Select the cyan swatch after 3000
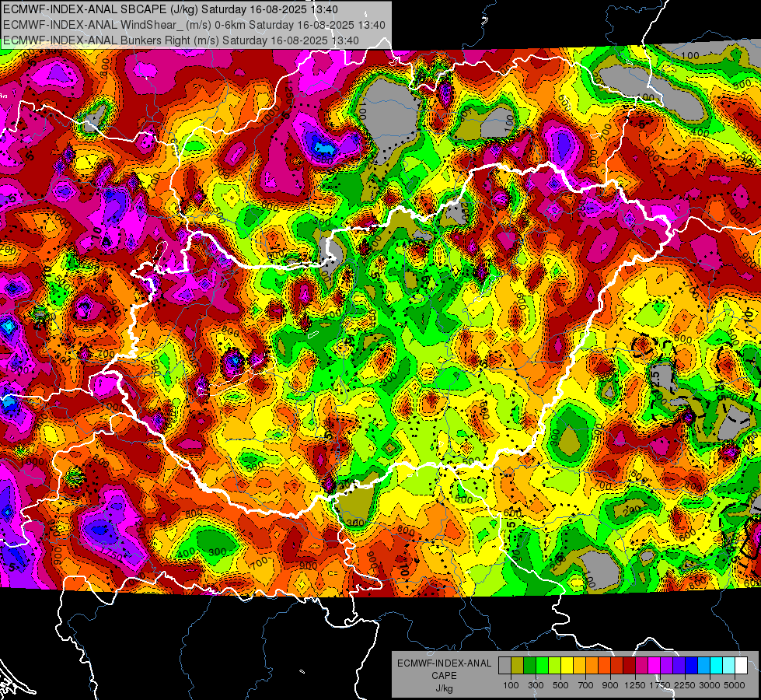Screen dimensions: 761x700 click(717, 666)
